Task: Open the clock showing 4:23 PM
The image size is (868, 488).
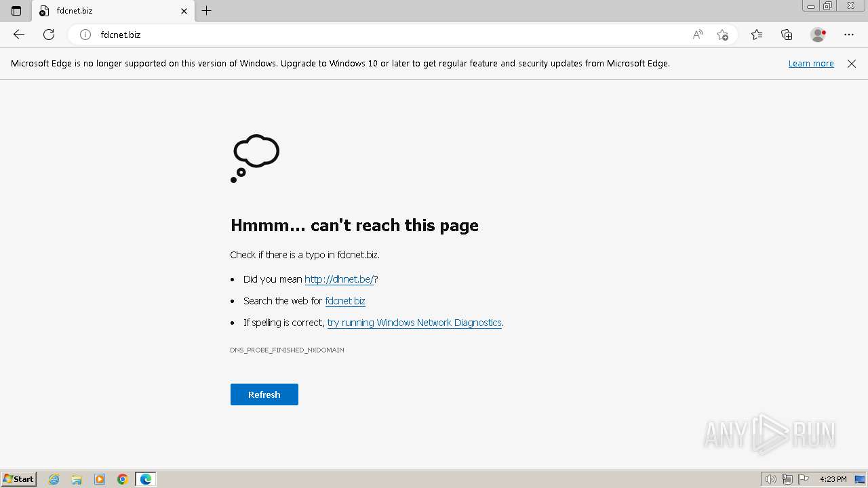Action: (833, 479)
